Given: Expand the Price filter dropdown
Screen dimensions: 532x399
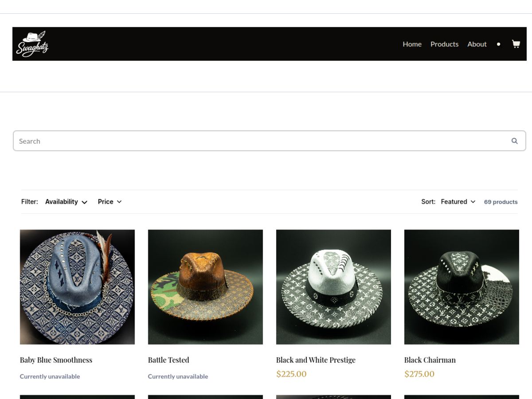Looking at the screenshot, I should (110, 202).
